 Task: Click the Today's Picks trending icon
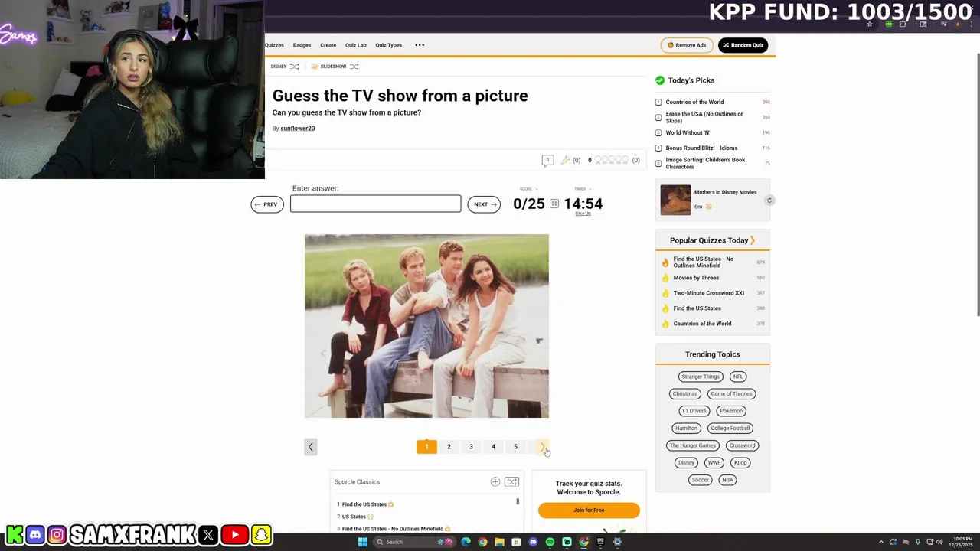(x=660, y=80)
